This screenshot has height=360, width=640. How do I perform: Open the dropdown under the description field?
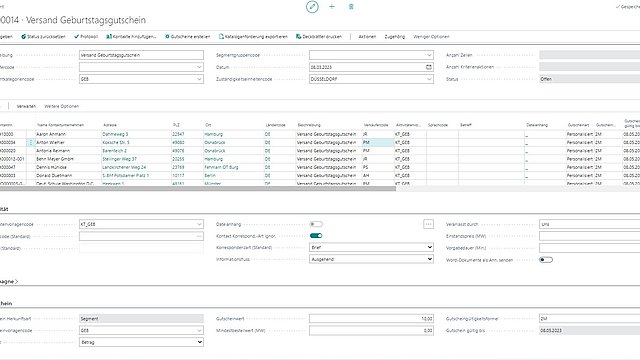[x=199, y=67]
